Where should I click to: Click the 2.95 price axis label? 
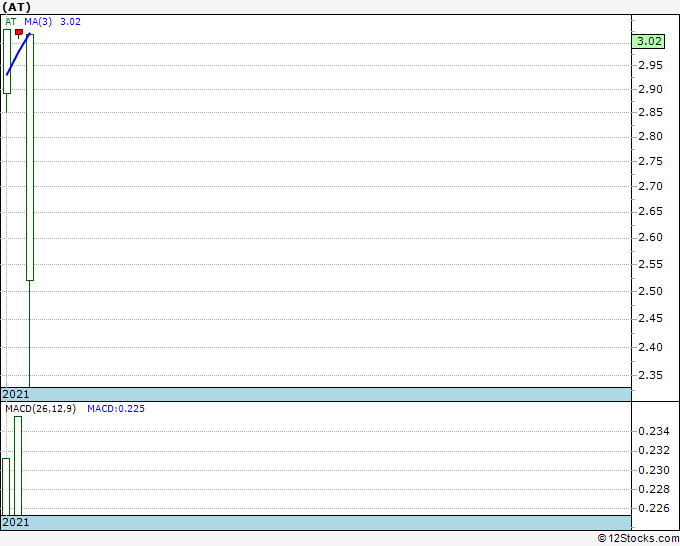coord(651,65)
